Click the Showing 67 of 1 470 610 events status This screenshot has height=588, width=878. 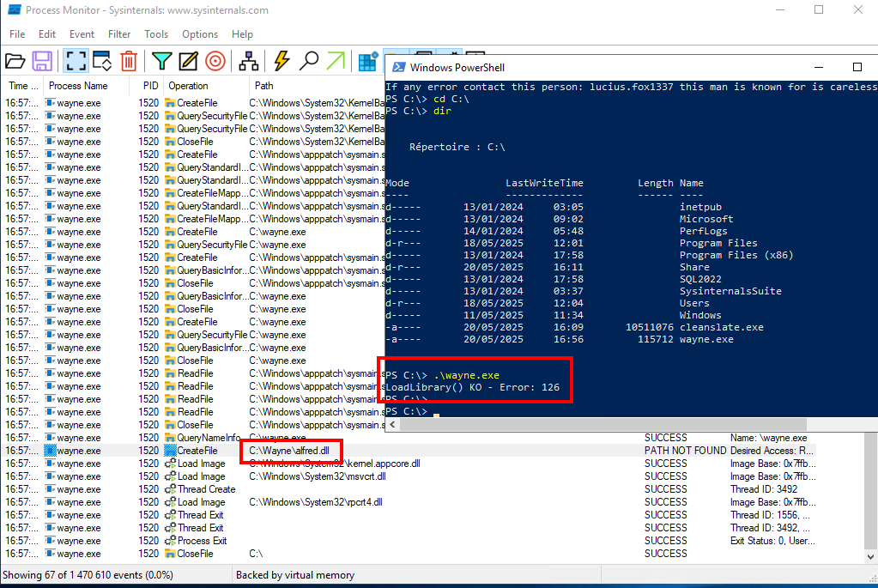(88, 575)
